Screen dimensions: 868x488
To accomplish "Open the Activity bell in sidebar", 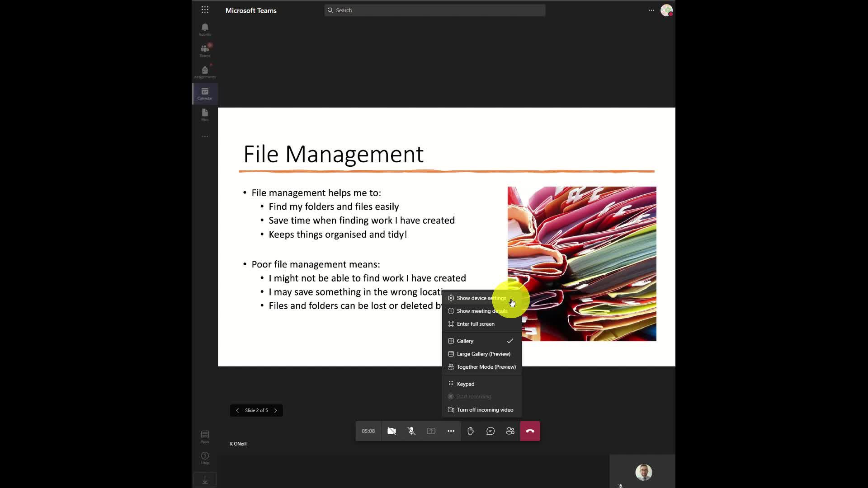I will [205, 29].
